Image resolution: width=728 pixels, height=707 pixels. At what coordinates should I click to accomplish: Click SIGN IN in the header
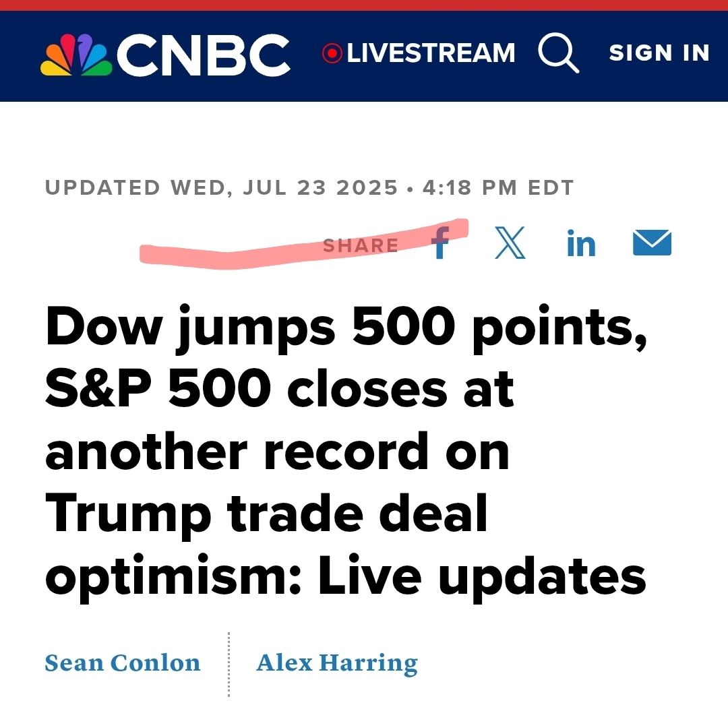pos(659,53)
